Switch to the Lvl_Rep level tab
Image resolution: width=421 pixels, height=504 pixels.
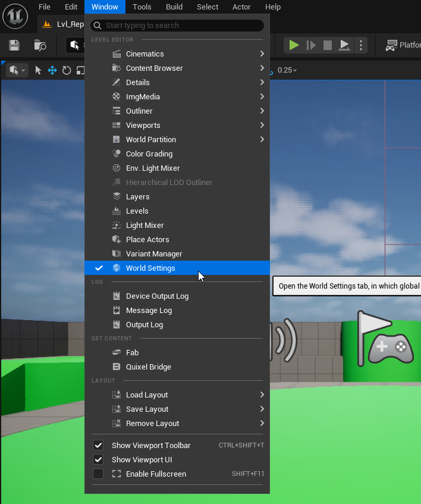pos(62,24)
